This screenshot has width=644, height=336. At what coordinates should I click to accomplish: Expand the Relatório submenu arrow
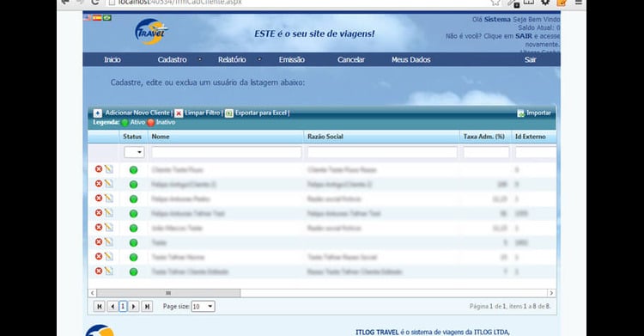click(x=259, y=59)
